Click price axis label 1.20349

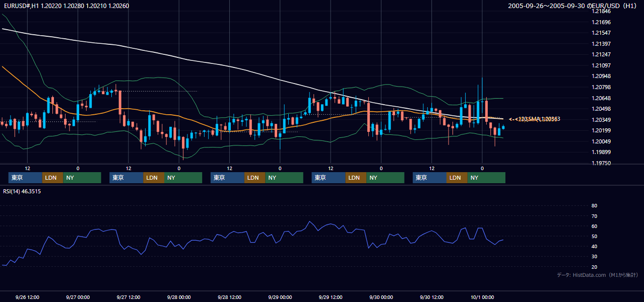[x=601, y=120]
